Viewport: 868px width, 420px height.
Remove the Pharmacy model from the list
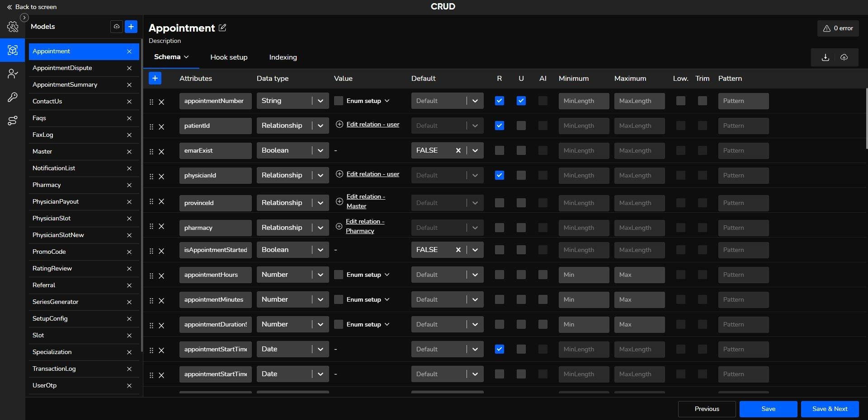click(129, 185)
